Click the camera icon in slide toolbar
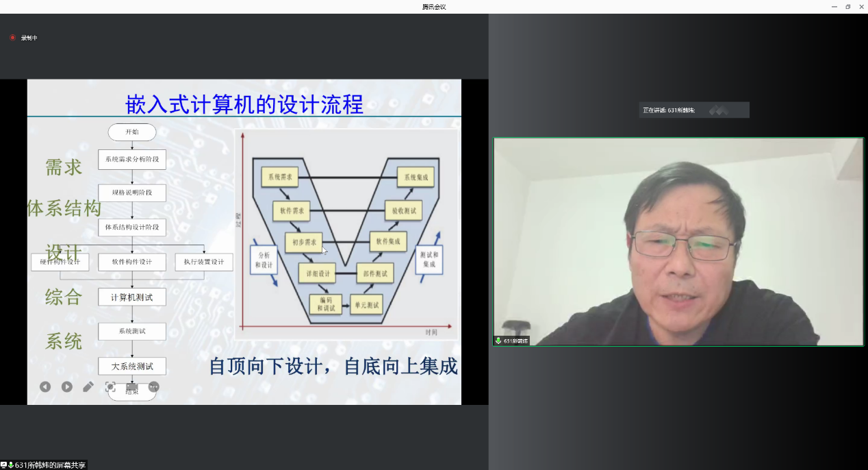The image size is (868, 470). 132,386
